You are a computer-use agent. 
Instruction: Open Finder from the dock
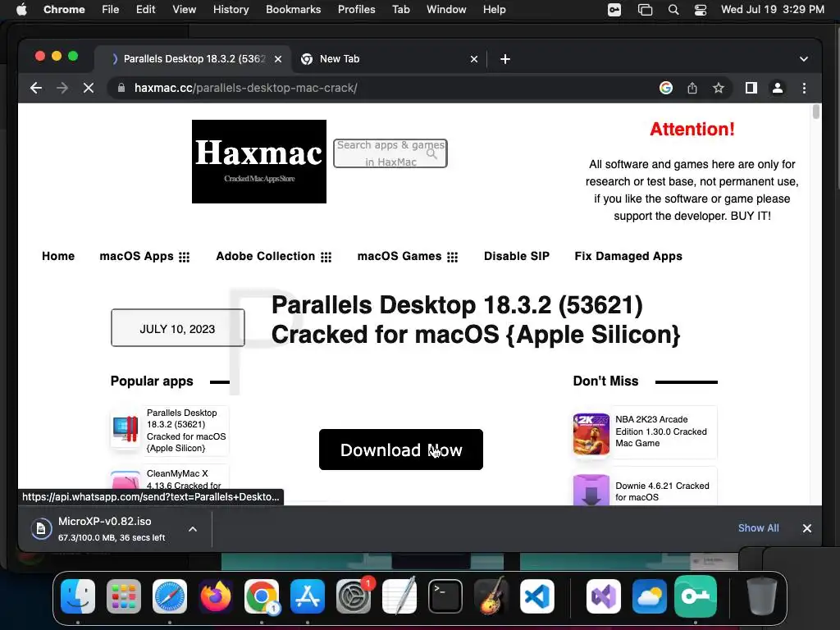click(78, 596)
